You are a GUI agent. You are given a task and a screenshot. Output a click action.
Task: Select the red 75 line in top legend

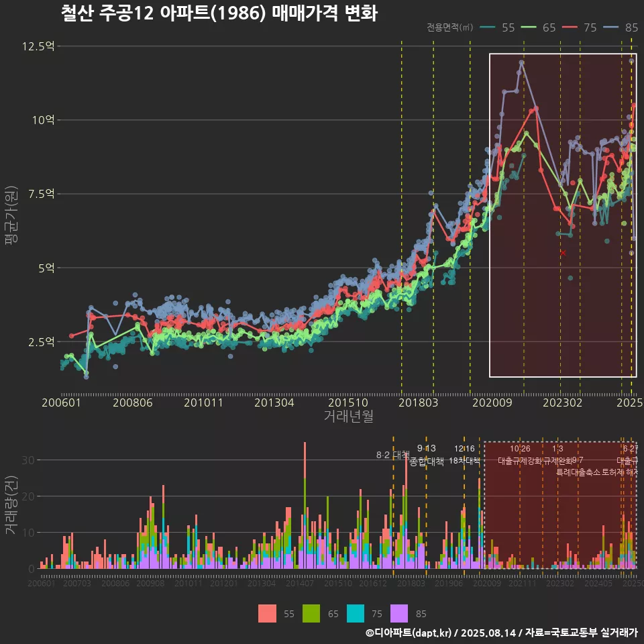[x=570, y=28]
